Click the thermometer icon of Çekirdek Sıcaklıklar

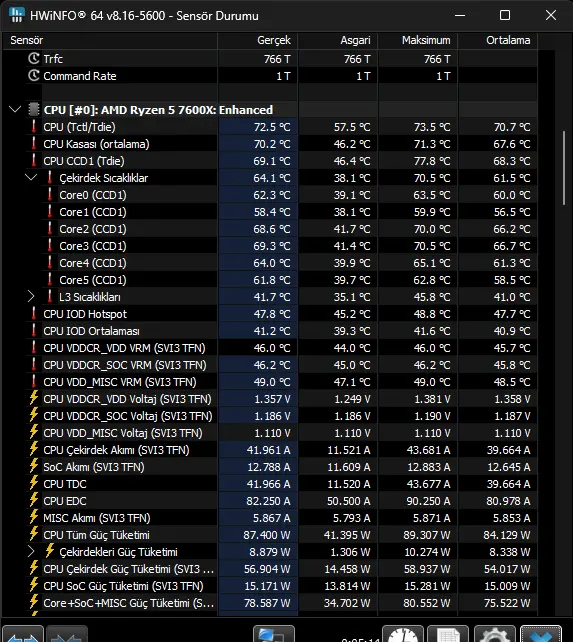[50, 178]
